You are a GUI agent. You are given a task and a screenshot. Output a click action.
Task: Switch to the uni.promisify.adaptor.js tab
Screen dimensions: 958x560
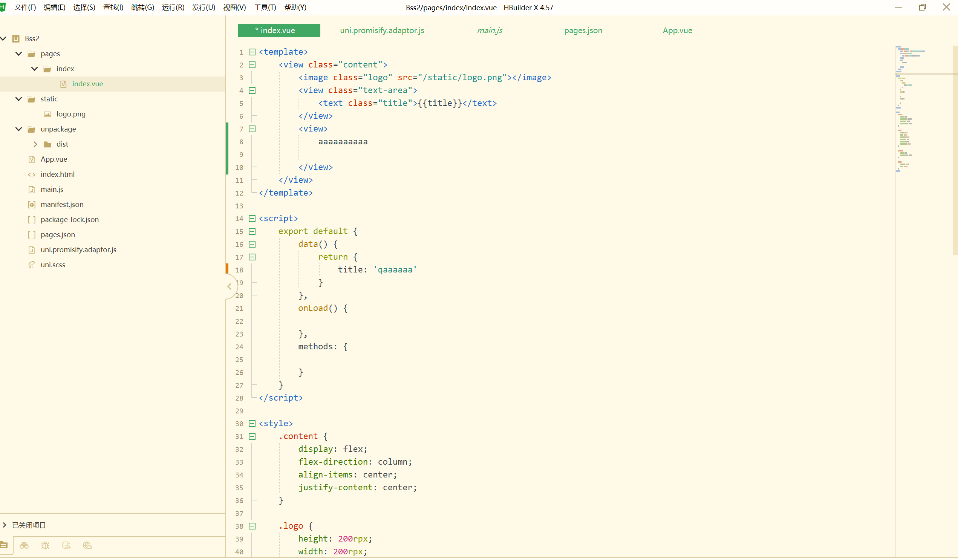click(382, 31)
